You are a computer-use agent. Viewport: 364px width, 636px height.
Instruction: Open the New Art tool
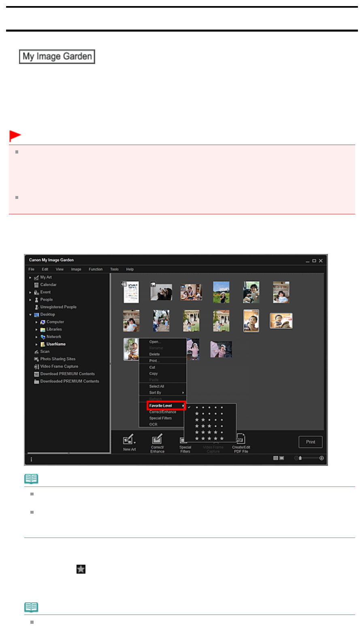[129, 442]
